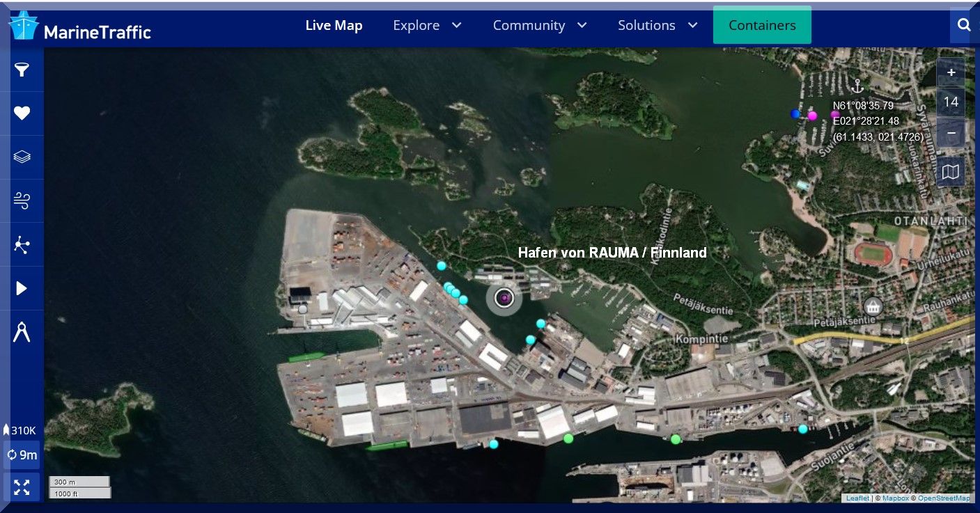Select the Live Map menu item
The width and height of the screenshot is (980, 513).
334,25
